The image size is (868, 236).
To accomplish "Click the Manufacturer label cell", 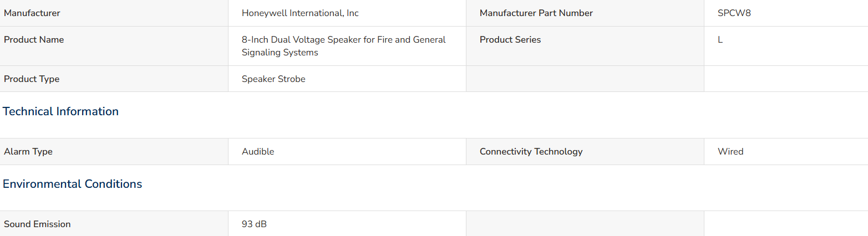I will tap(114, 13).
